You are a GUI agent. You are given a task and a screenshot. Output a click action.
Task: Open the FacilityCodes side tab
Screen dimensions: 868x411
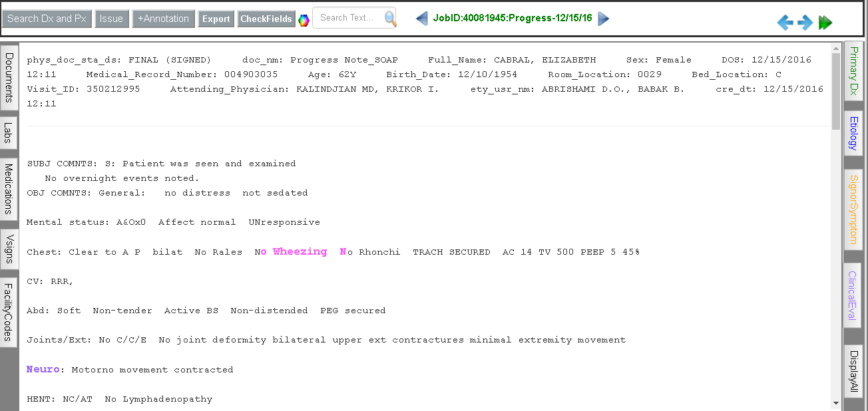coord(9,312)
